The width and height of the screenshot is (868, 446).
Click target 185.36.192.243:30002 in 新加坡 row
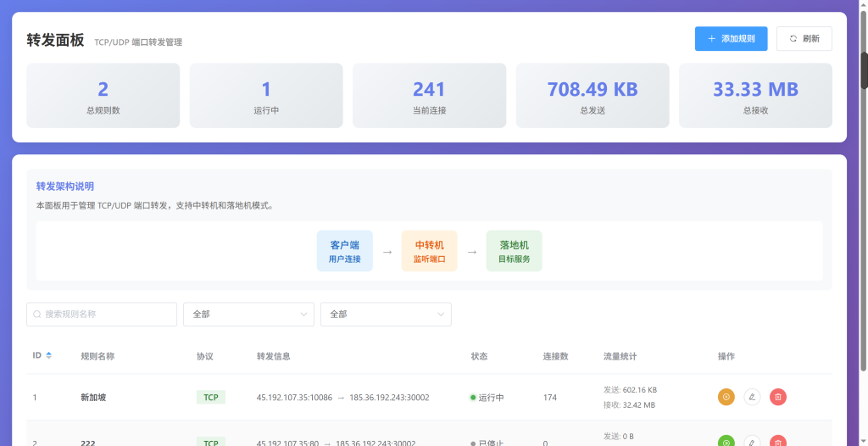click(389, 397)
